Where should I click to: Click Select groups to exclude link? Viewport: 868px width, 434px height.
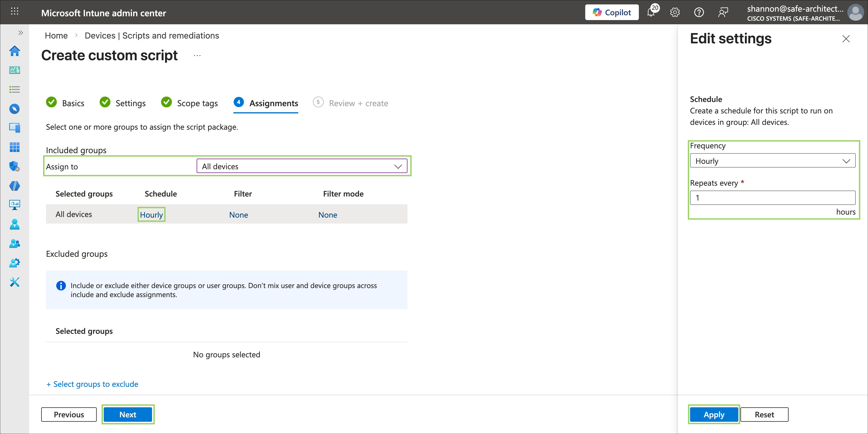pyautogui.click(x=92, y=384)
